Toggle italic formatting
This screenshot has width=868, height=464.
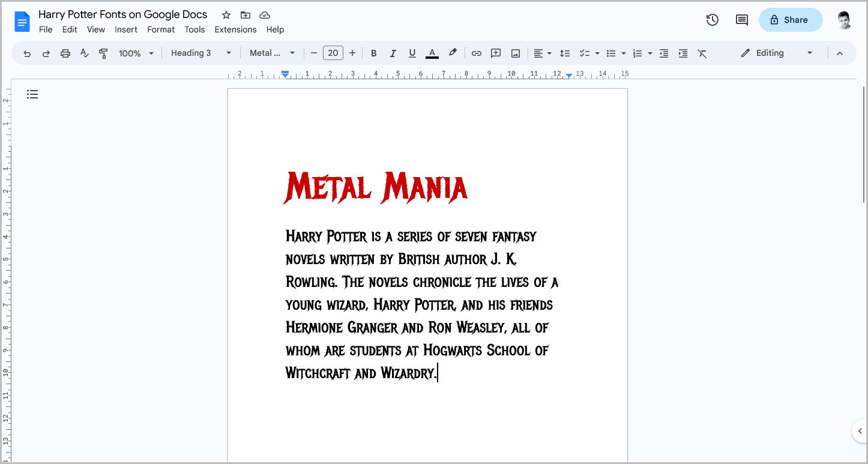point(393,53)
